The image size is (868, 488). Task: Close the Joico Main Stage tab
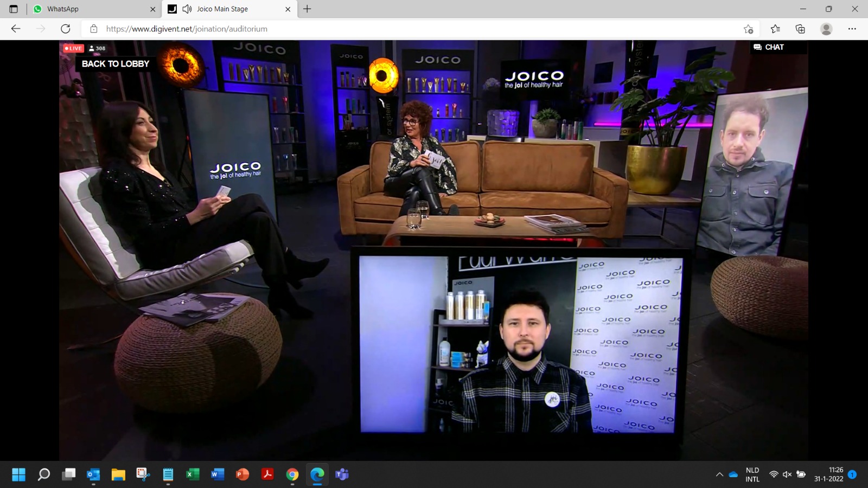[288, 9]
